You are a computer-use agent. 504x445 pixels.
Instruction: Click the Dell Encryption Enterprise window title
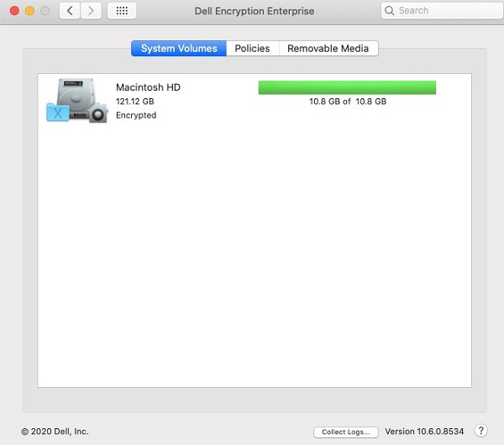pyautogui.click(x=255, y=11)
